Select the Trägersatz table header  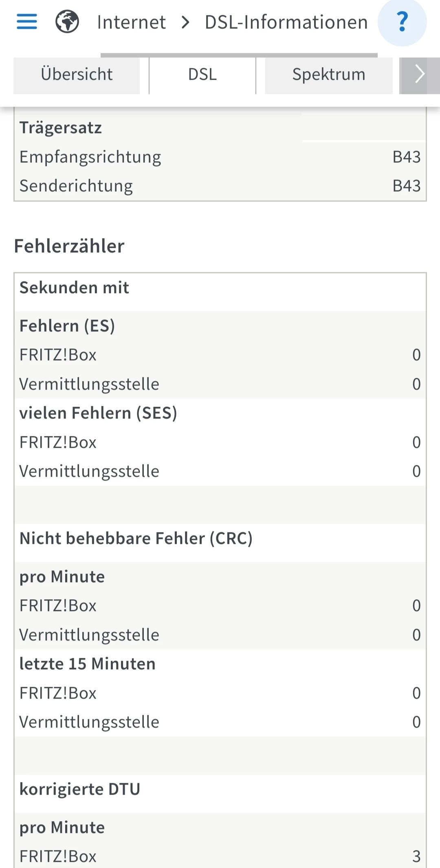[61, 128]
